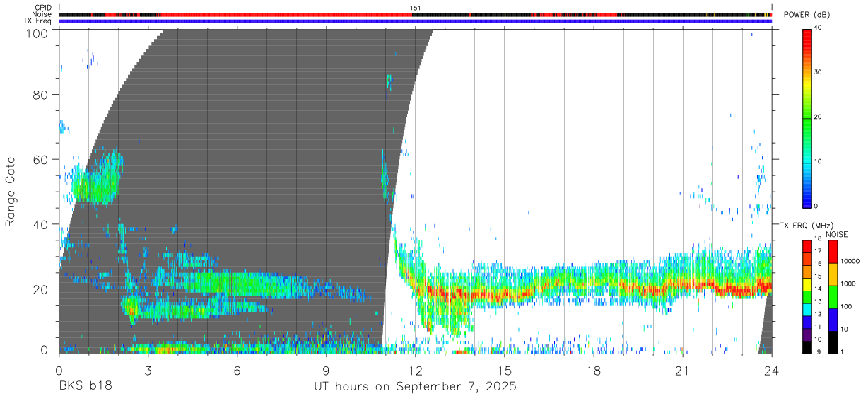The image size is (868, 401).
Task: Click the TX FRQ (MHz) legend title
Action: pos(807,226)
